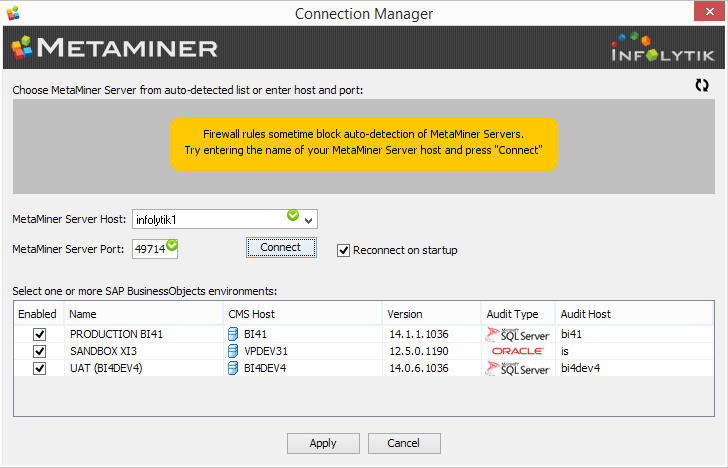Click the green validation check in host field
Viewport: 728px width, 468px height.
[x=293, y=215]
